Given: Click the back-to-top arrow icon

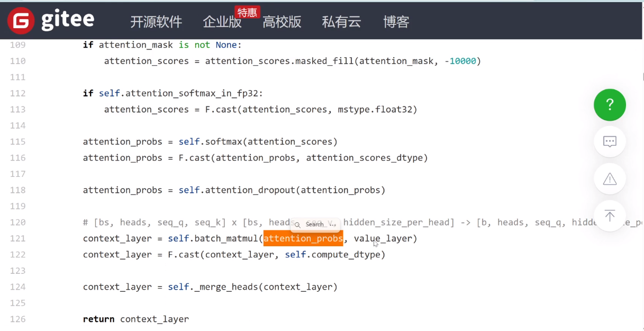Looking at the screenshot, I should tap(610, 216).
